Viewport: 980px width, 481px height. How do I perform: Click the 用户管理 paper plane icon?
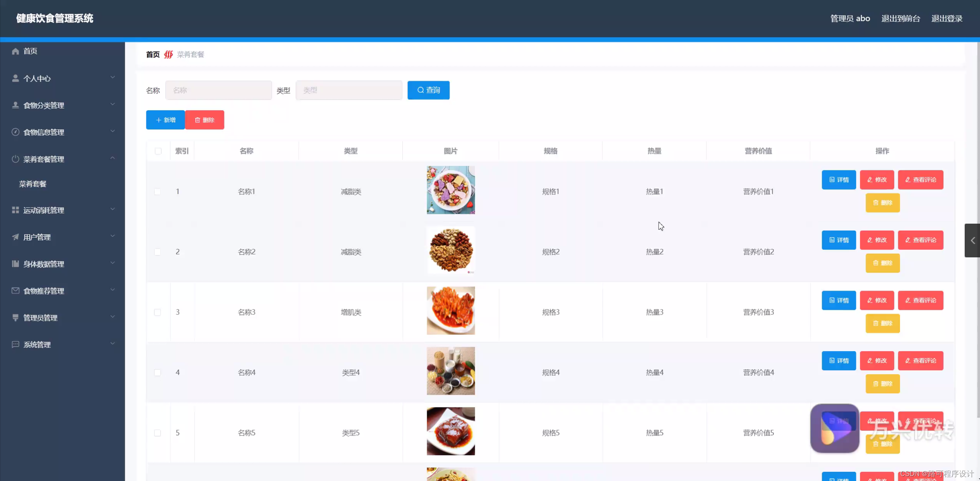(15, 237)
